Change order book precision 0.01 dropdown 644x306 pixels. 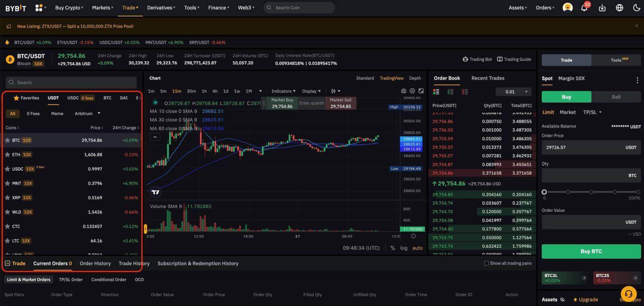coord(514,92)
